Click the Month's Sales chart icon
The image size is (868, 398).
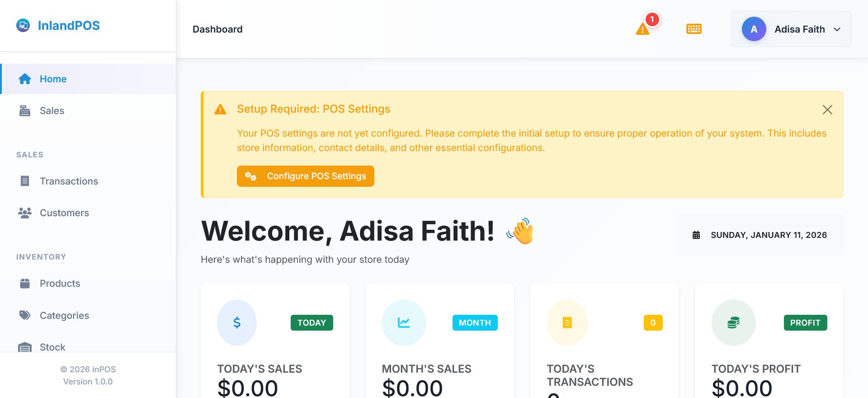(x=404, y=322)
